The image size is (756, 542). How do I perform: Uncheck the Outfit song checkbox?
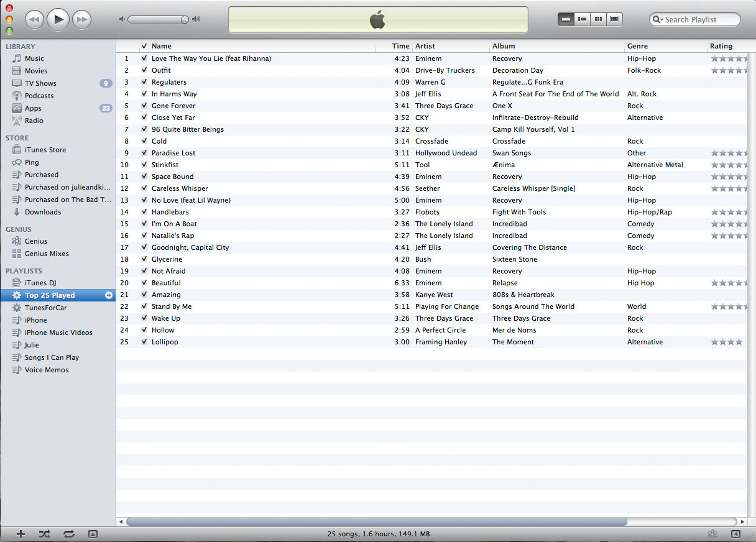click(x=144, y=70)
